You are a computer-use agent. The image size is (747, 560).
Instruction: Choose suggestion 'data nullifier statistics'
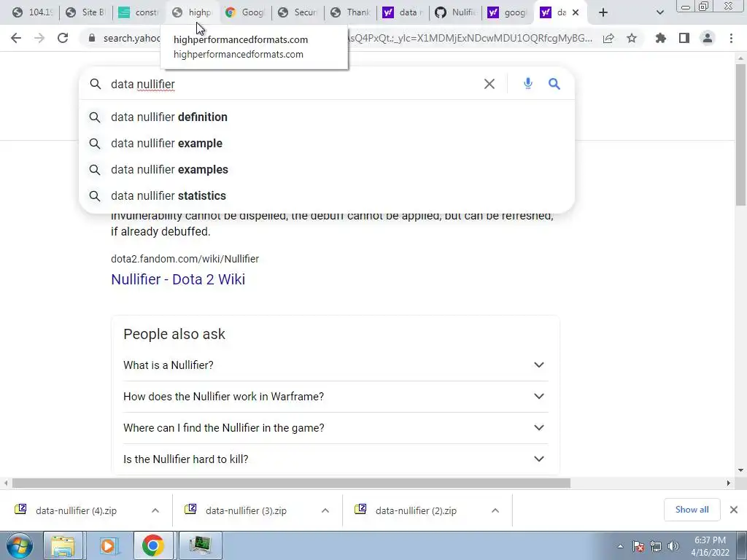point(327,195)
